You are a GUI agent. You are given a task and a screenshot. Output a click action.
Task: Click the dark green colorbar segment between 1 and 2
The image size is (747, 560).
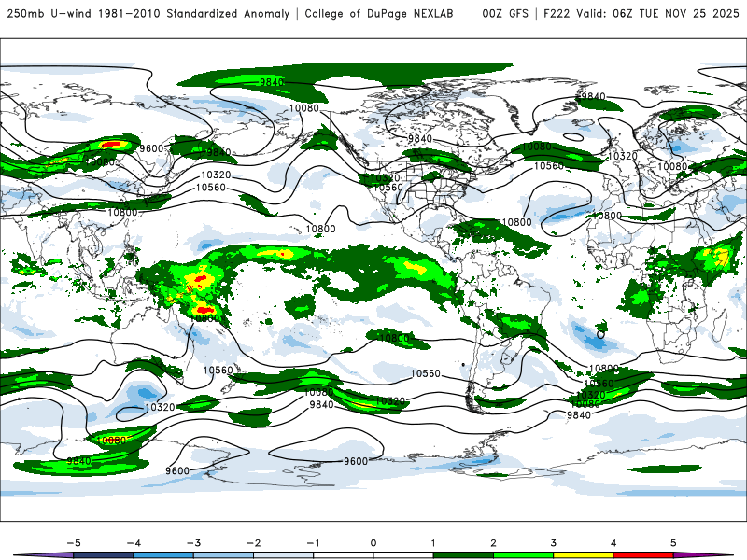coord(463,555)
